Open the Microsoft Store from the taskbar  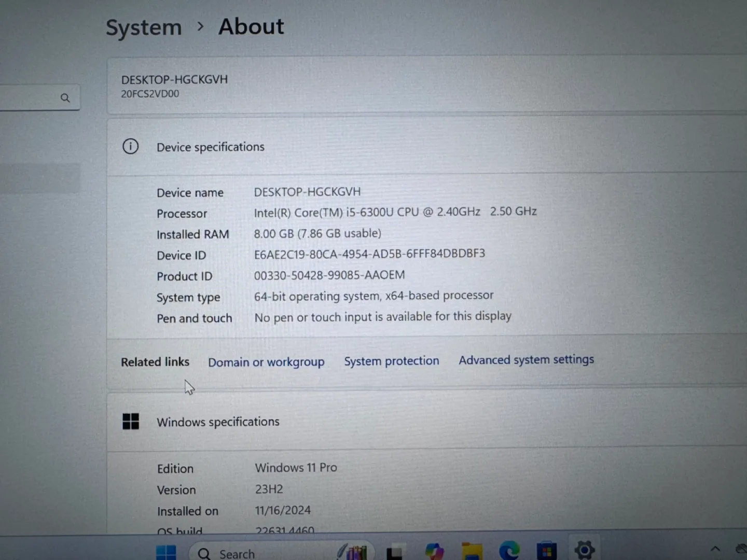545,551
